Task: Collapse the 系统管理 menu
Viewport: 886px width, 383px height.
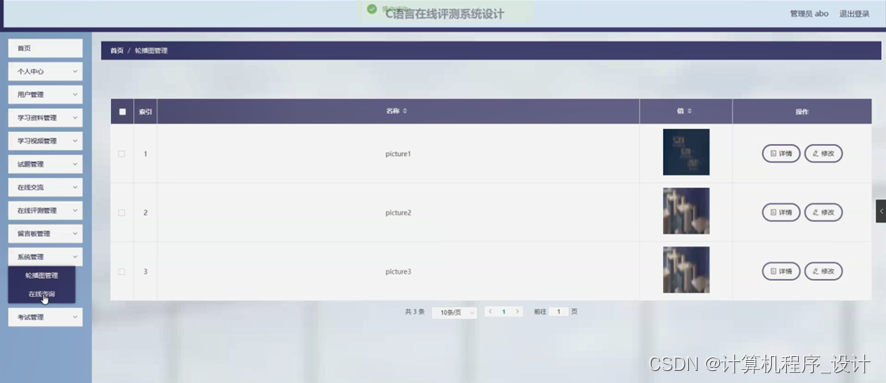Action: (x=45, y=257)
